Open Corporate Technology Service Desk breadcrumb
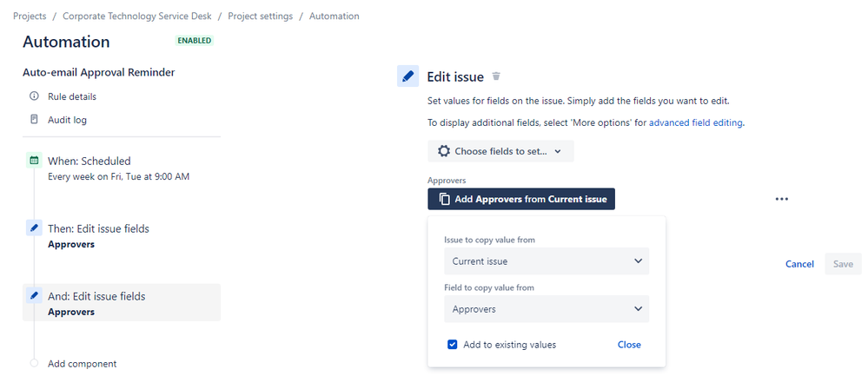Screen dimensions: 868x376 tap(136, 16)
